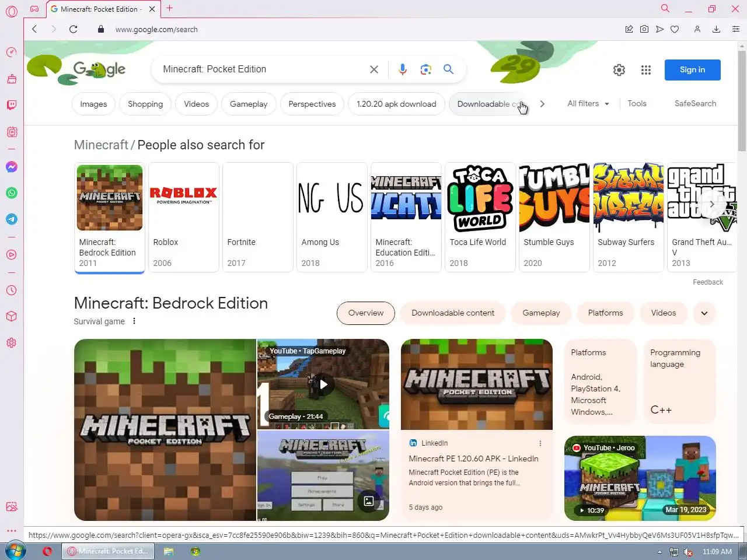Show more filter chips with right chevron
The width and height of the screenshot is (747, 560).
pos(542,104)
